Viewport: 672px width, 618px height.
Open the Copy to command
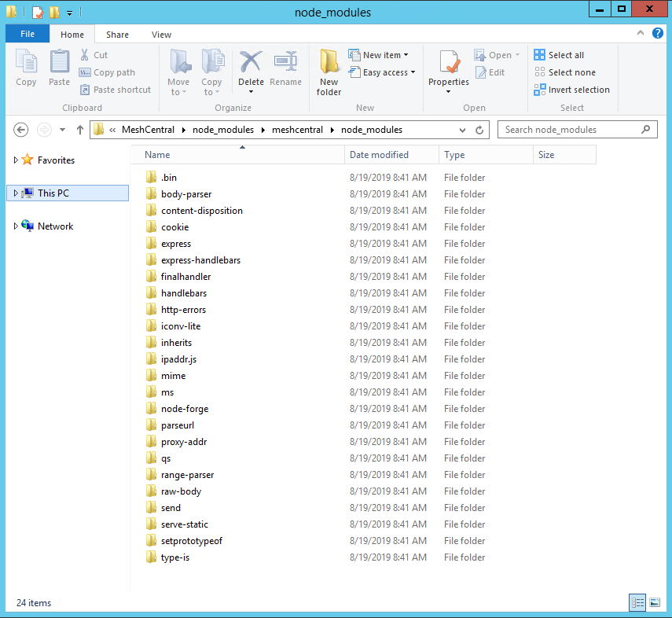(x=211, y=72)
